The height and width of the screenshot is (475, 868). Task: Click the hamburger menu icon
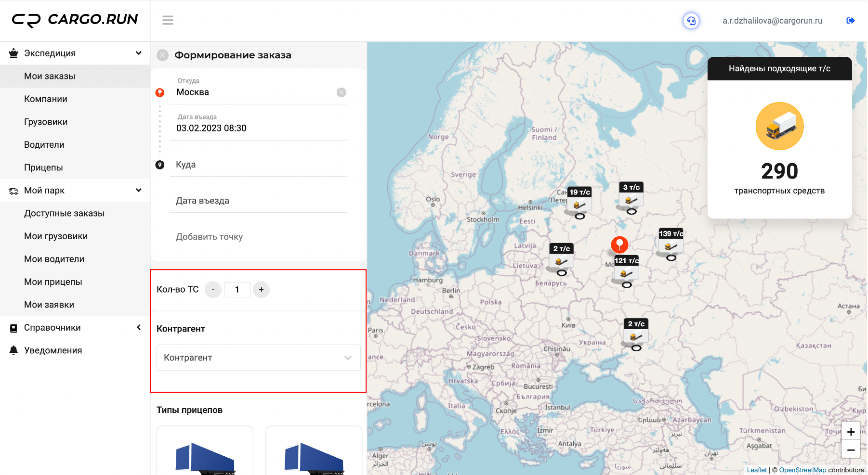click(168, 20)
